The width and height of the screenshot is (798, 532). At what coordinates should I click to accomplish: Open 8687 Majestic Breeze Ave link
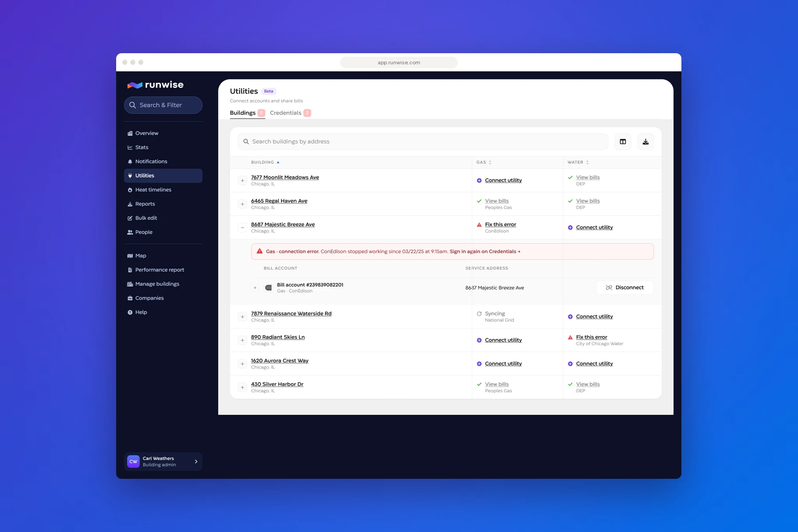coord(283,224)
